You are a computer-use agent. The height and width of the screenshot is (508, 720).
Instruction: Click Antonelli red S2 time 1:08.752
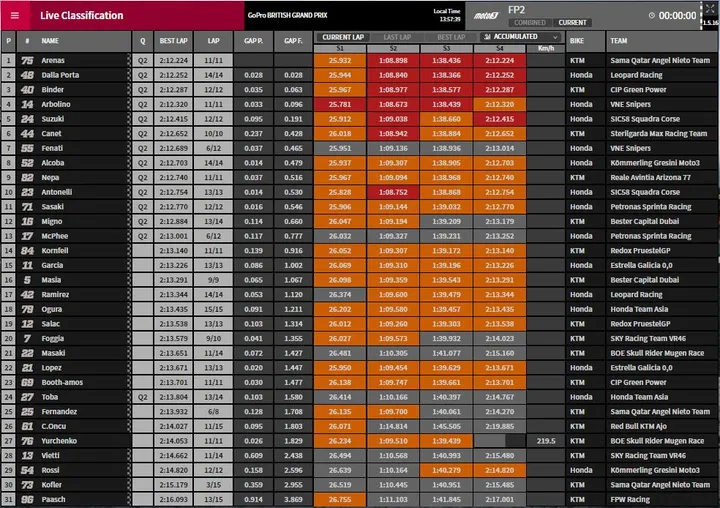pos(393,192)
